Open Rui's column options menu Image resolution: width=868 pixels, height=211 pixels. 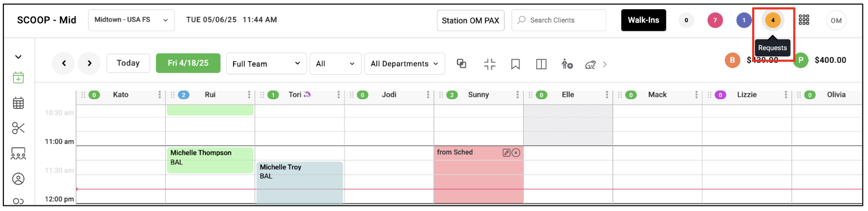(x=249, y=95)
